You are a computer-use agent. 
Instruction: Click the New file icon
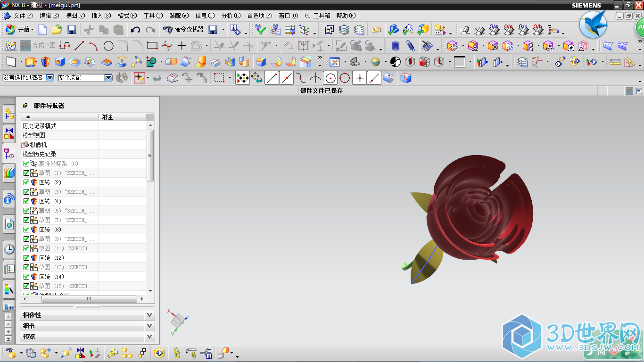pyautogui.click(x=42, y=30)
